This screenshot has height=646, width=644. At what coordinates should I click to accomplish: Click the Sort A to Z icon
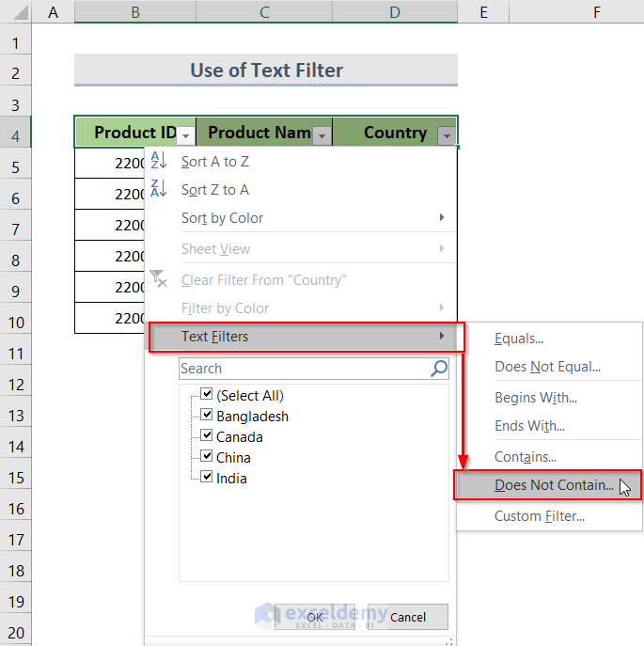(x=158, y=161)
